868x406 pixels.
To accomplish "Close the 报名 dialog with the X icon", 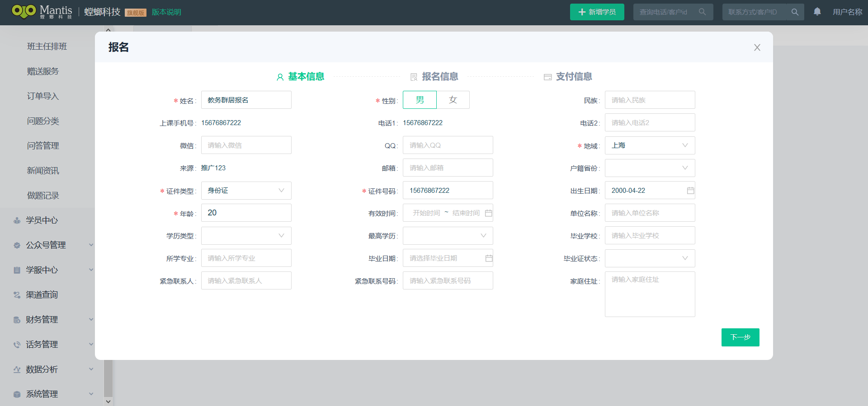I will (x=757, y=47).
